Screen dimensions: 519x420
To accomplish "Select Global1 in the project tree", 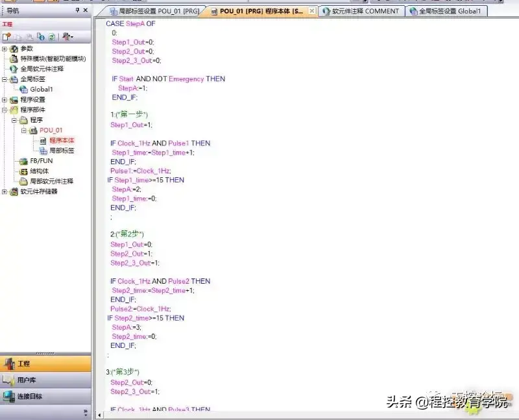I will click(x=42, y=90).
